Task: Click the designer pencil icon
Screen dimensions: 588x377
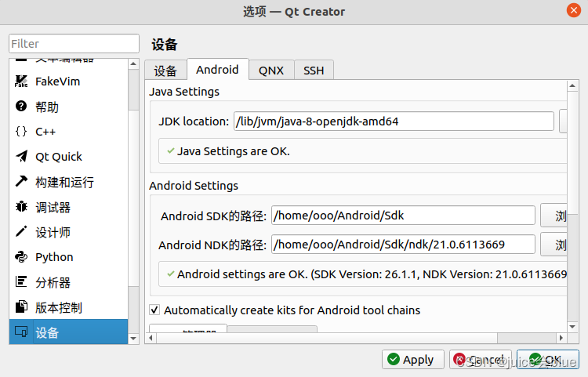Action: (21, 231)
